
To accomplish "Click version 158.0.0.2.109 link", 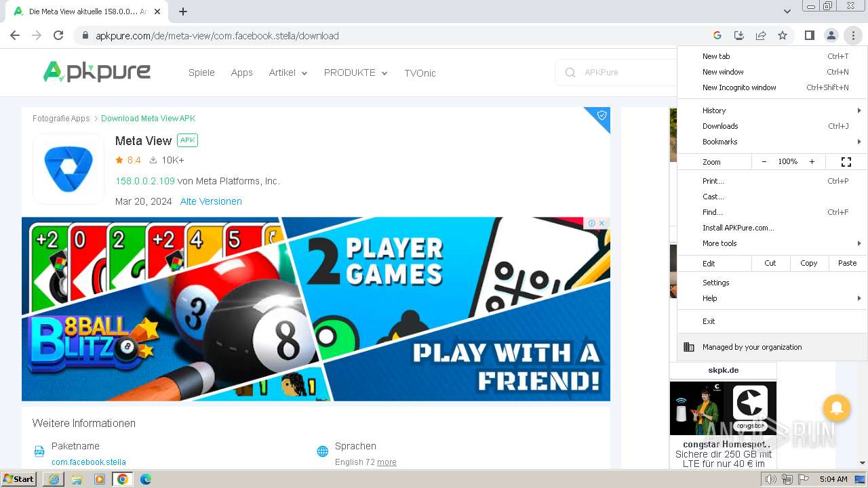I will [145, 181].
